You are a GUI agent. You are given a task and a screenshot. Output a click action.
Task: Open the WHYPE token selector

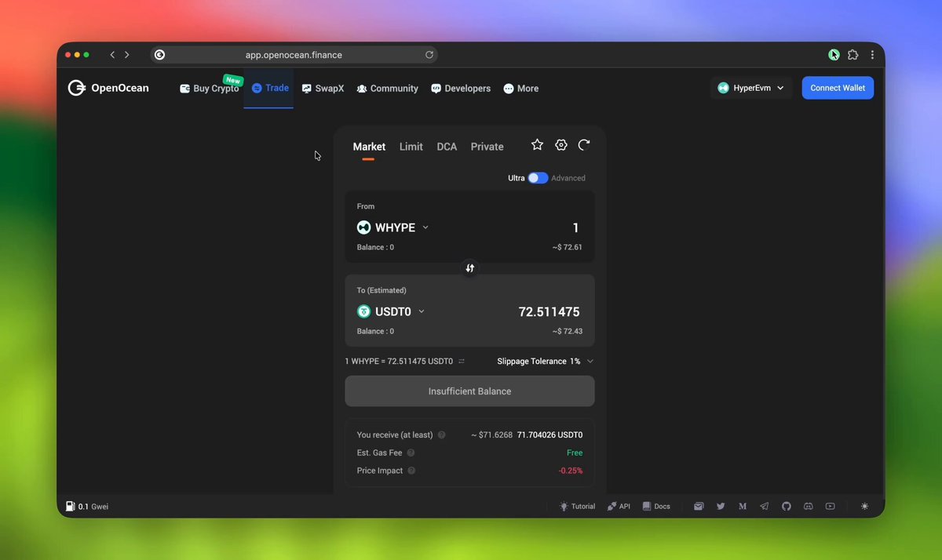[x=393, y=227]
